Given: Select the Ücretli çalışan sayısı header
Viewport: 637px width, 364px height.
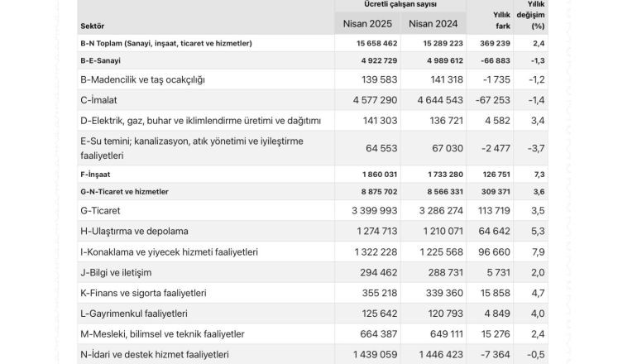Looking at the screenshot, I should (400, 4).
